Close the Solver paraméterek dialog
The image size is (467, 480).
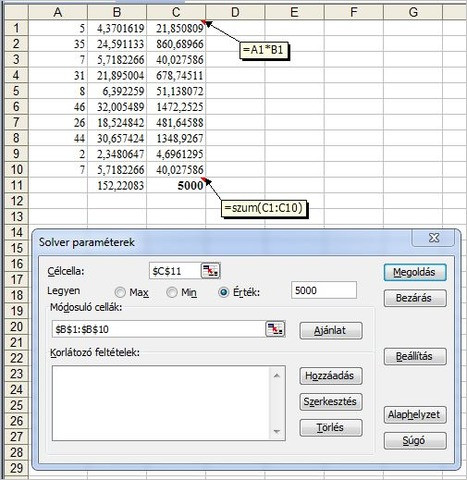[434, 238]
